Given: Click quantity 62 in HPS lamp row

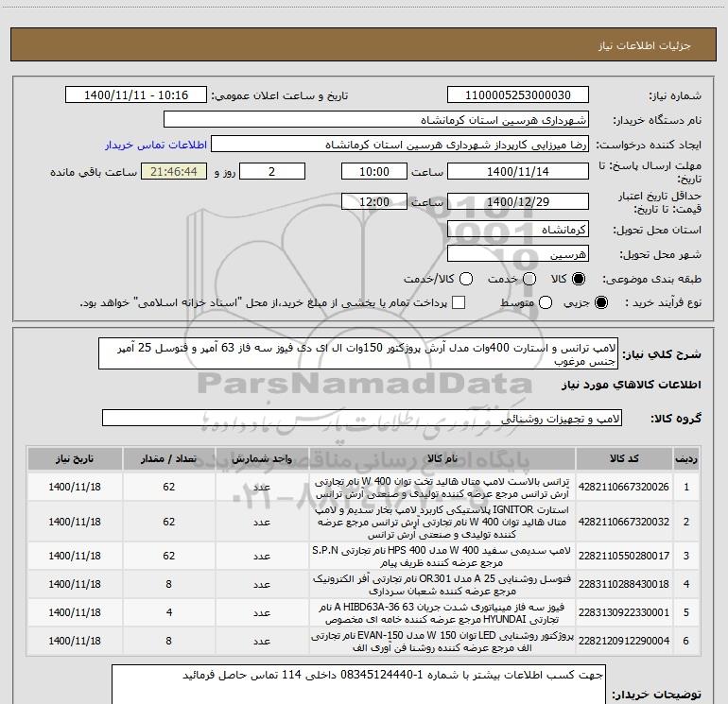Looking at the screenshot, I should [168, 556].
